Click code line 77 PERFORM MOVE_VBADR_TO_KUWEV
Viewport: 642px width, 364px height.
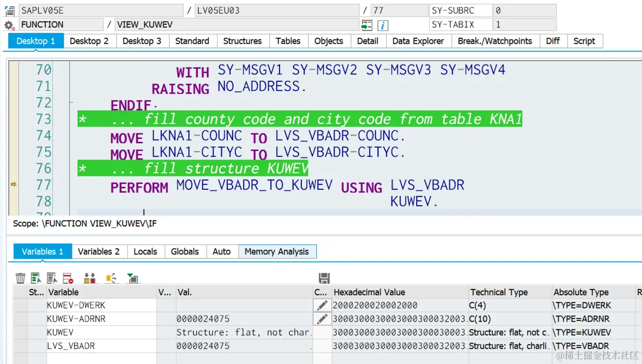pos(287,186)
